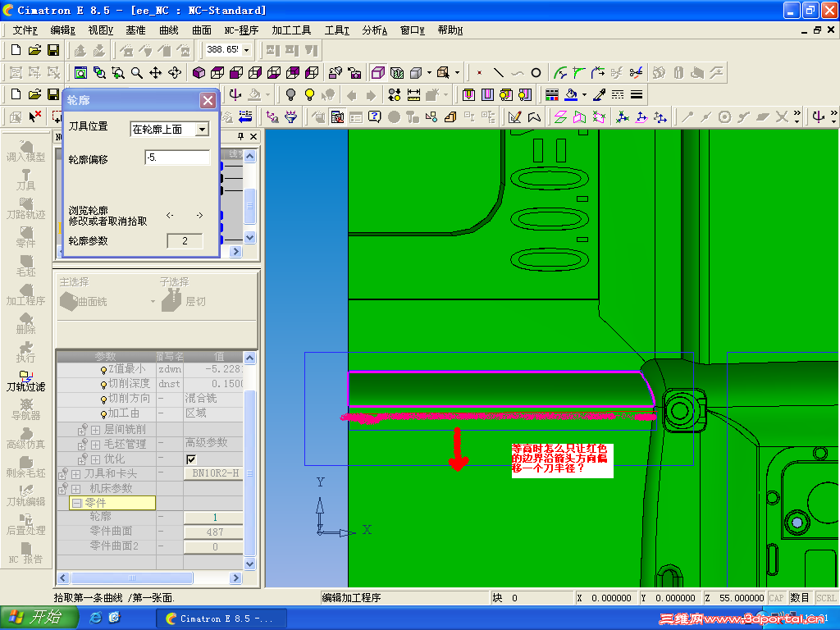Toggle the 优化 checkbox

[191, 459]
